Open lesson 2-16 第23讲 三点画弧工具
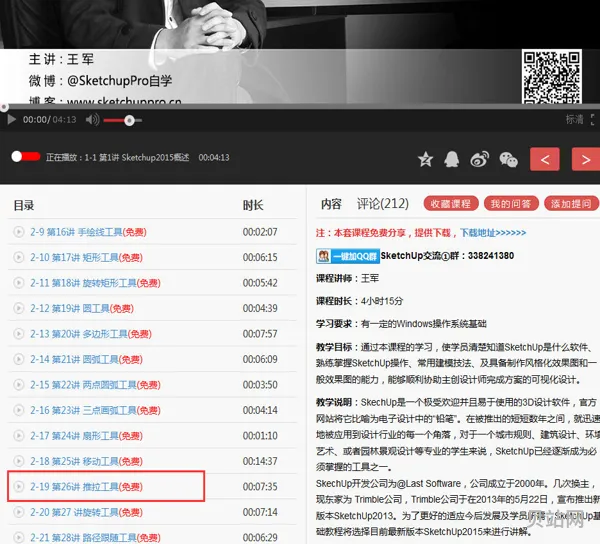600x544 pixels. (x=95, y=410)
